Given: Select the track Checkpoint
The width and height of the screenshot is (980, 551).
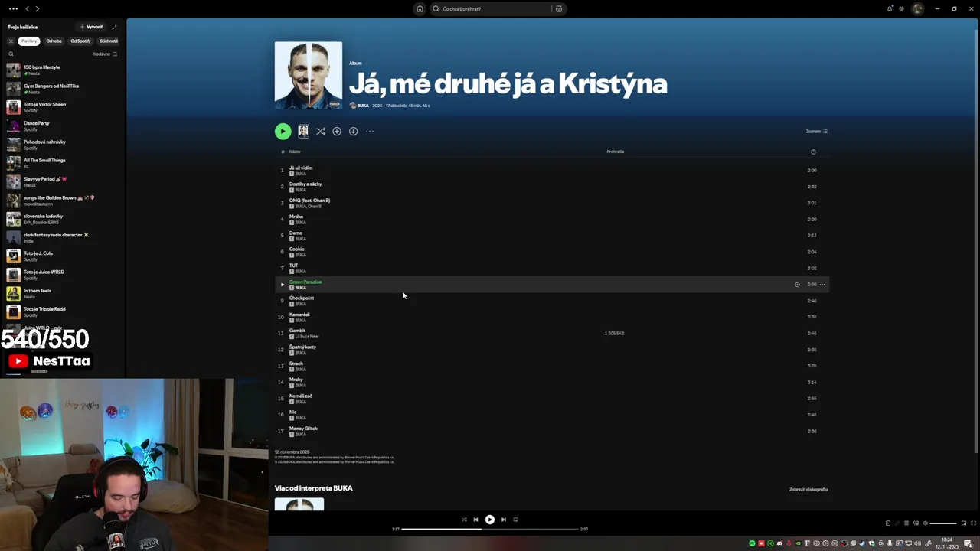Looking at the screenshot, I should click(302, 298).
